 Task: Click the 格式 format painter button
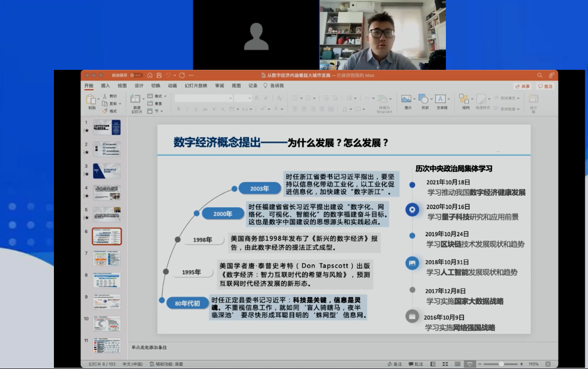coord(110,111)
